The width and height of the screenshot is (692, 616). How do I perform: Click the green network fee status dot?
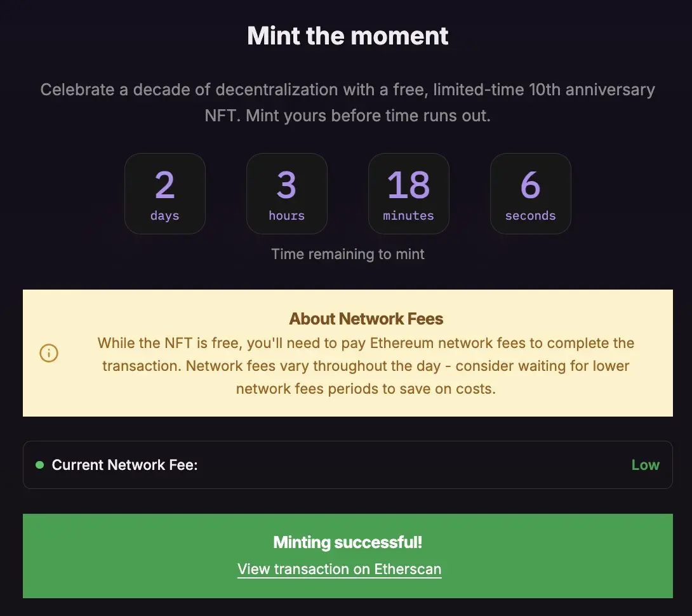tap(40, 464)
